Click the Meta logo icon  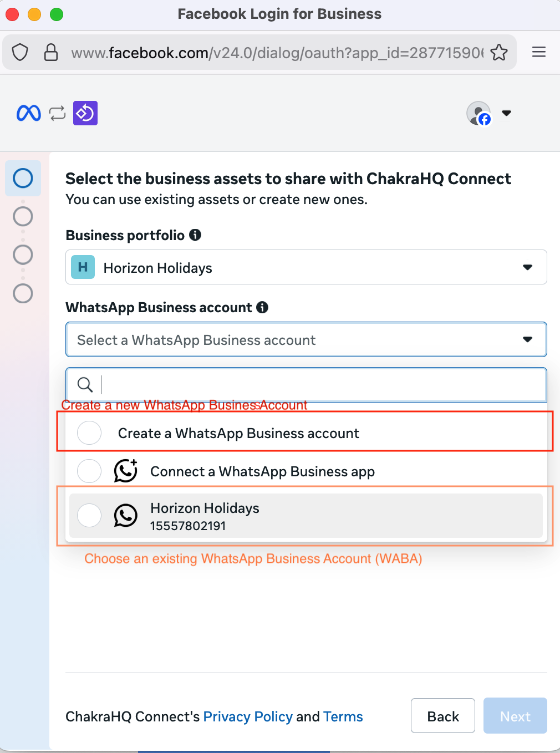29,113
